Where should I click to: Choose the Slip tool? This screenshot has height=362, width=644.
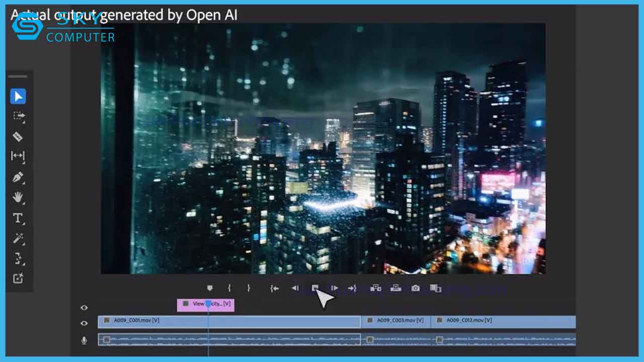18,157
